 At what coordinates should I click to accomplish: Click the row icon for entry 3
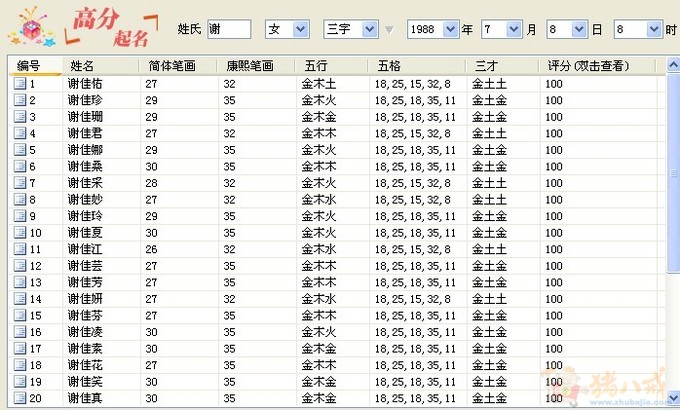20,116
